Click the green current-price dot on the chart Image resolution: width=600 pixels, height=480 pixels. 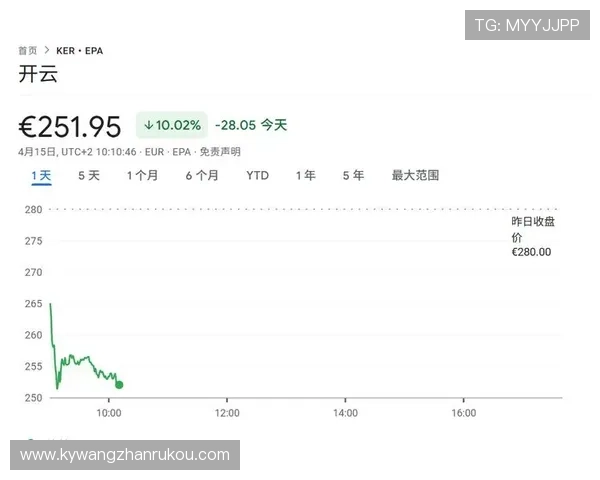(x=119, y=385)
